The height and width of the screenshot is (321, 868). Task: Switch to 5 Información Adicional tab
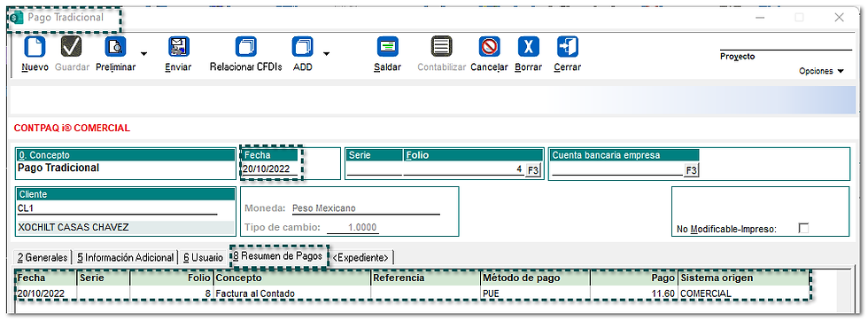tap(125, 257)
